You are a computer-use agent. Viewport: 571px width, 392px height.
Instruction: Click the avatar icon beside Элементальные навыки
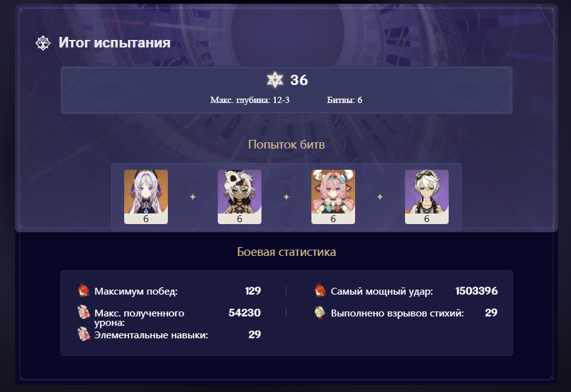tap(84, 334)
